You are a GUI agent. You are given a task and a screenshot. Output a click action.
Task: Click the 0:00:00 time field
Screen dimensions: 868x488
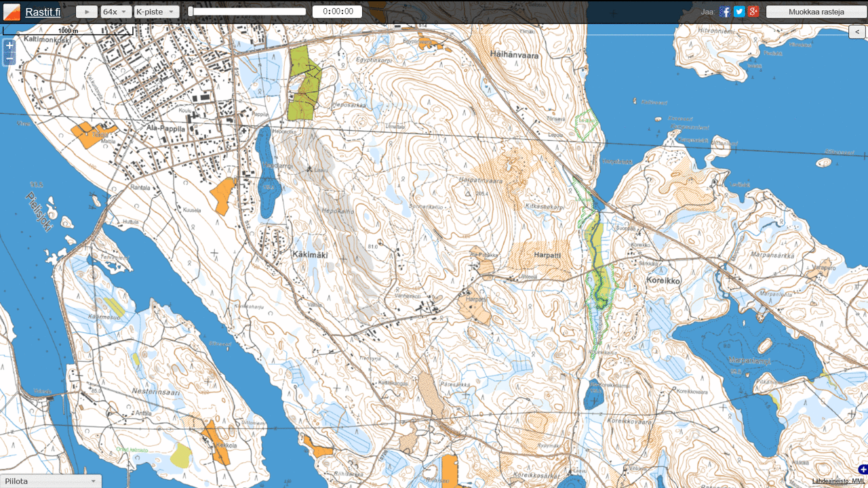click(x=338, y=12)
